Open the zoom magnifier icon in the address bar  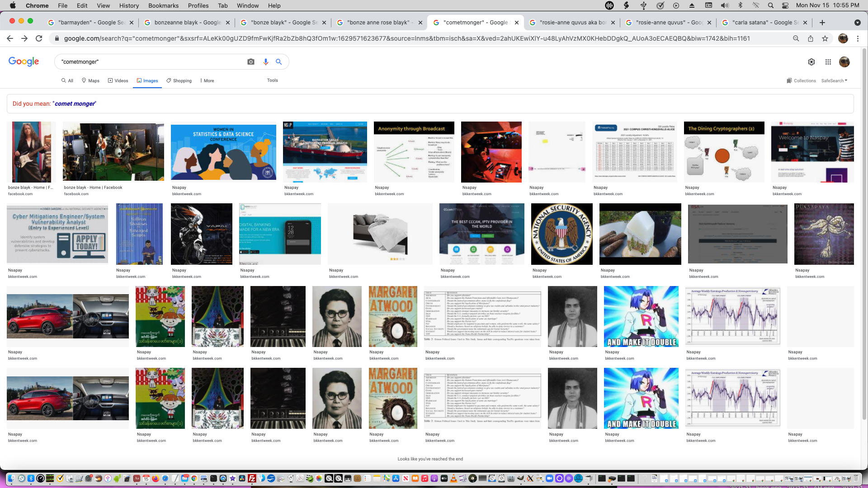(796, 38)
